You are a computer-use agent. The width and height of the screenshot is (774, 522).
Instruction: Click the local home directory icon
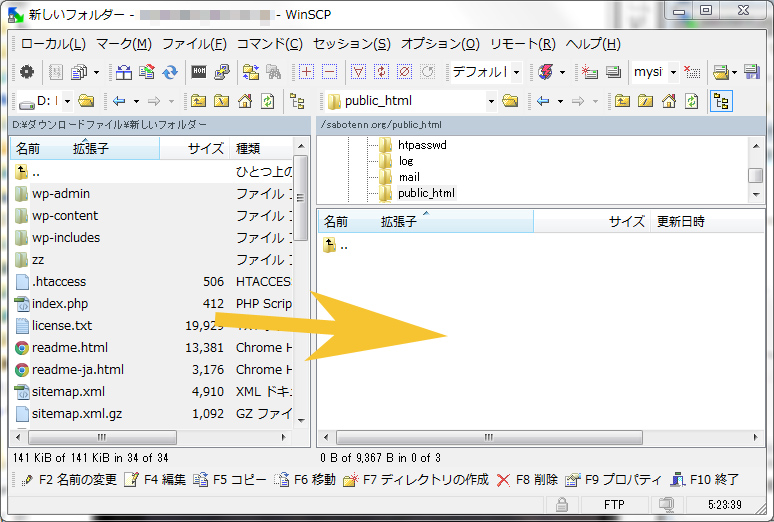[244, 101]
